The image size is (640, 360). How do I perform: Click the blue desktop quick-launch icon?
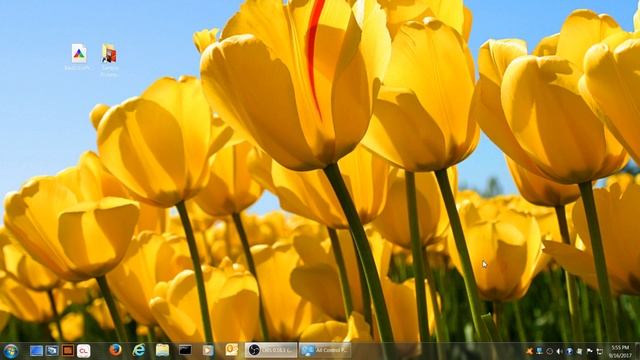point(36,351)
